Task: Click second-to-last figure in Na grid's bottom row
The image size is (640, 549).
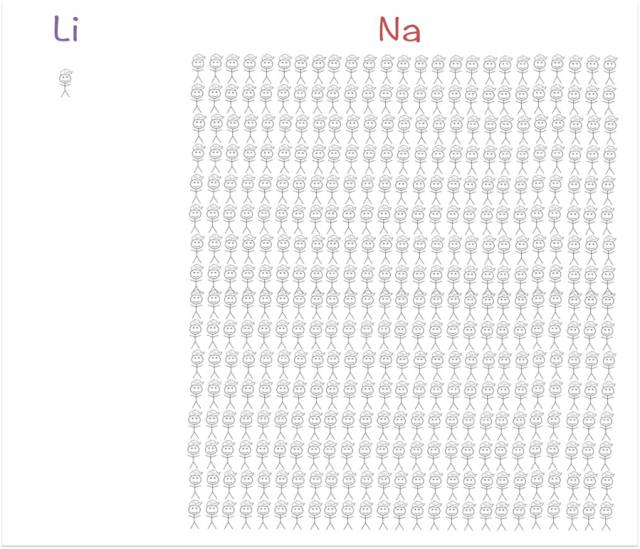Action: click(x=589, y=515)
